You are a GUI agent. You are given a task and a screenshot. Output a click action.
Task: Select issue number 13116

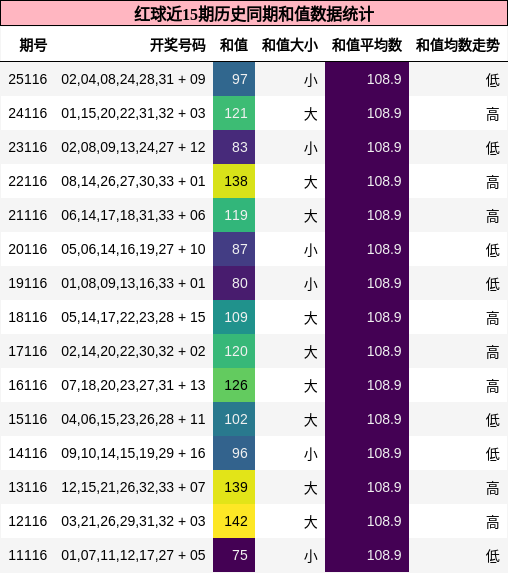pyautogui.click(x=28, y=487)
